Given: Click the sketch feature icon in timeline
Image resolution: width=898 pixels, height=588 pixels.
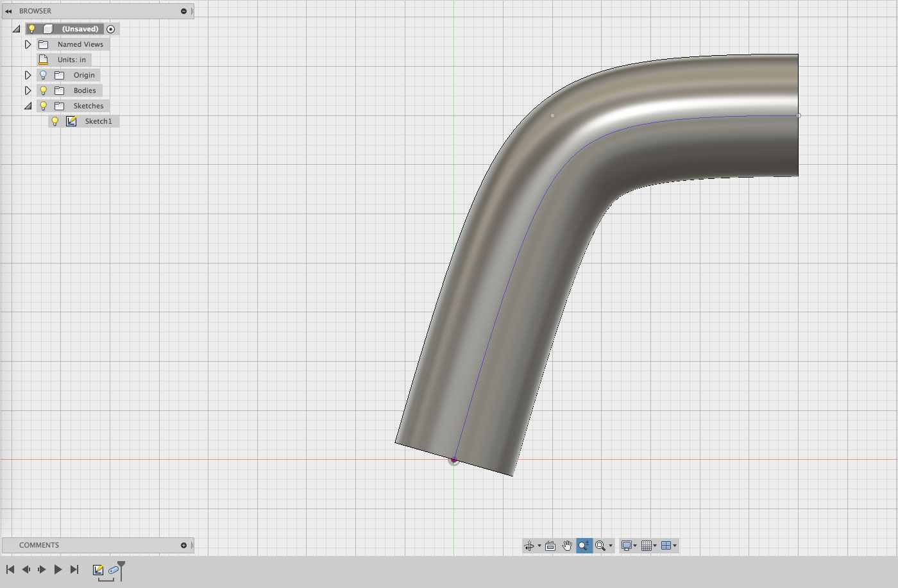Looking at the screenshot, I should click(98, 569).
